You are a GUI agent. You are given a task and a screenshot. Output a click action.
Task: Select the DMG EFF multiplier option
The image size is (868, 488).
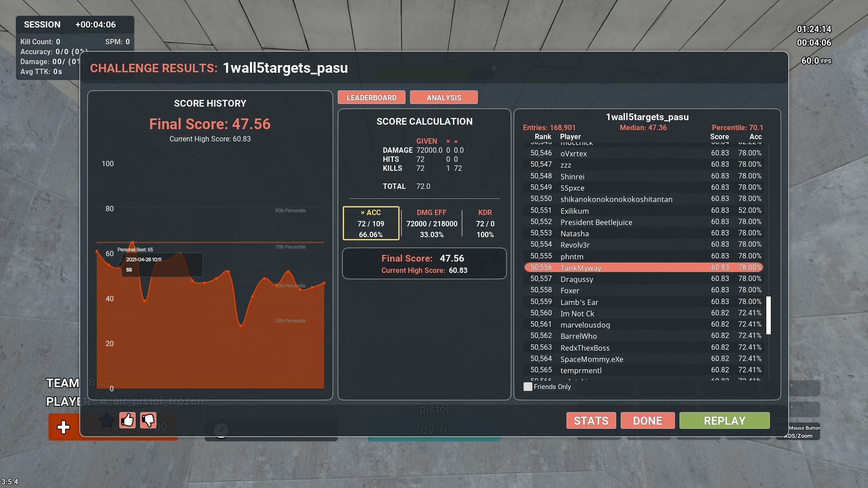(x=431, y=223)
